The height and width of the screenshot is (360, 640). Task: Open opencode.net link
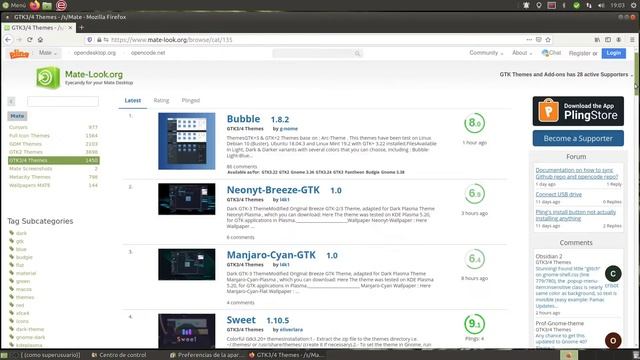coord(148,53)
